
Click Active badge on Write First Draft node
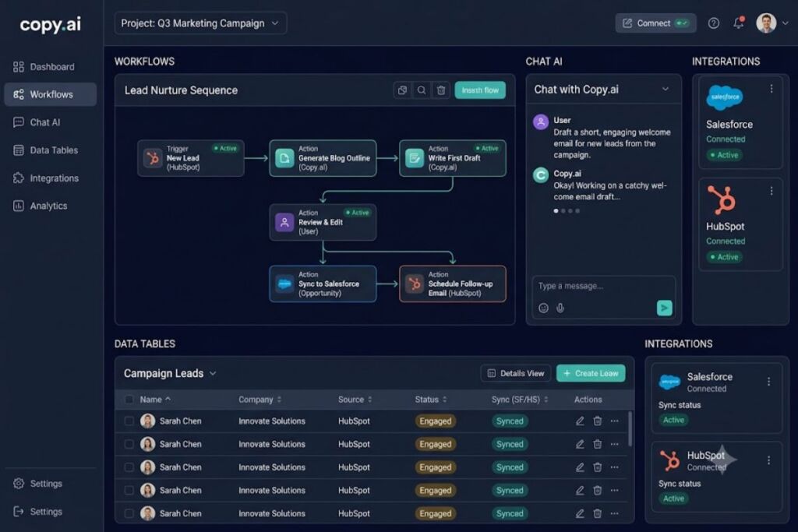click(x=487, y=149)
